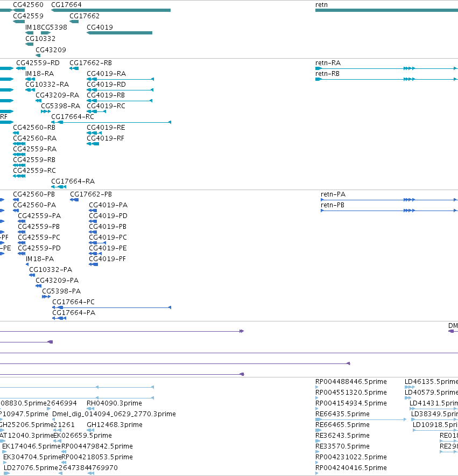The image size is (458, 476).
Task: Open the retn-RA transcript label
Action: [328, 63]
